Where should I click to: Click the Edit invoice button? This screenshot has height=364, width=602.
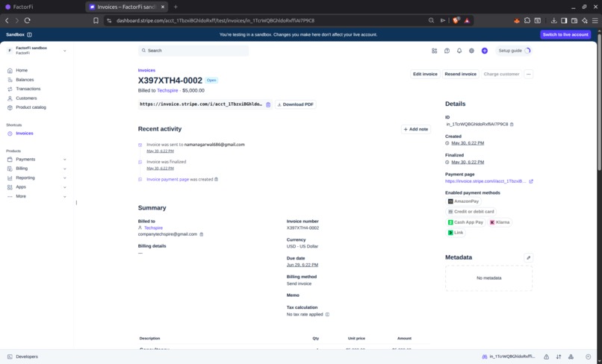(x=425, y=74)
